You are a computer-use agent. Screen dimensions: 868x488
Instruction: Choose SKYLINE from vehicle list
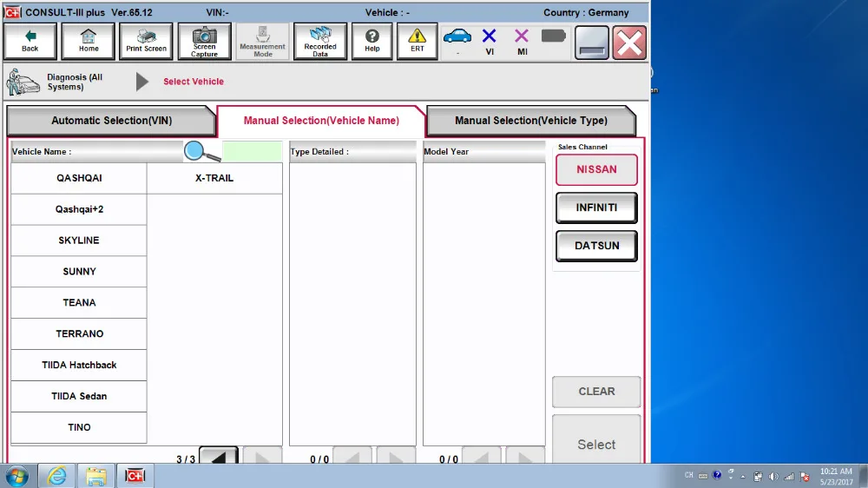coord(79,241)
